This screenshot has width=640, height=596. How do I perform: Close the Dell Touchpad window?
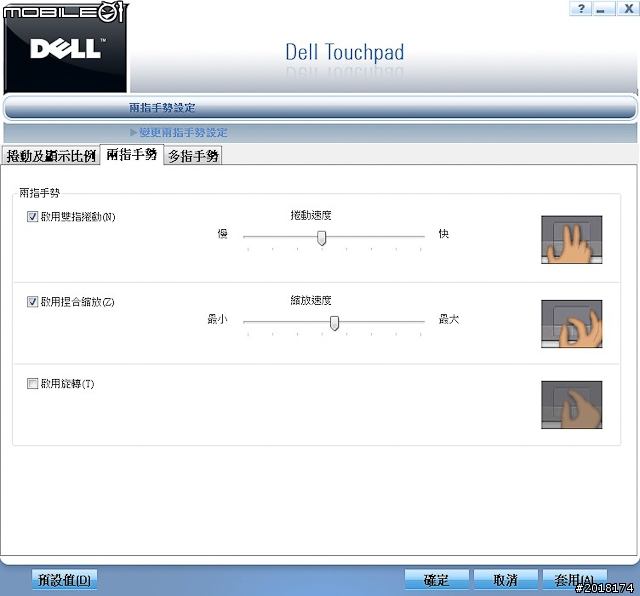[x=628, y=9]
